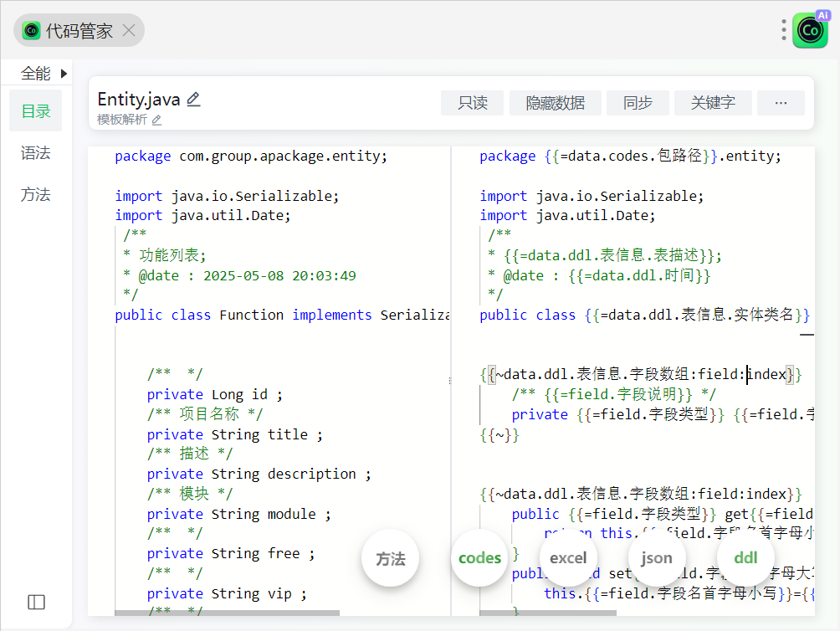Click the floating 方法 round button
The width and height of the screenshot is (840, 631).
tap(390, 559)
